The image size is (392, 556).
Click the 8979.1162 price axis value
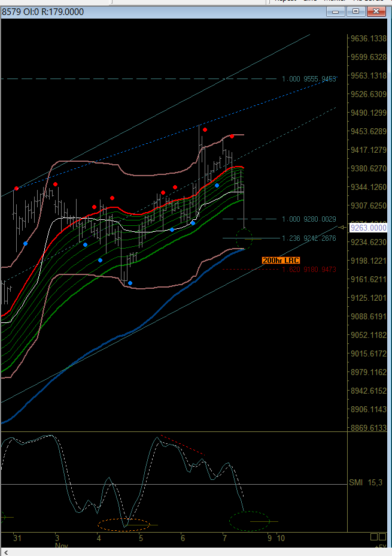[x=368, y=372]
